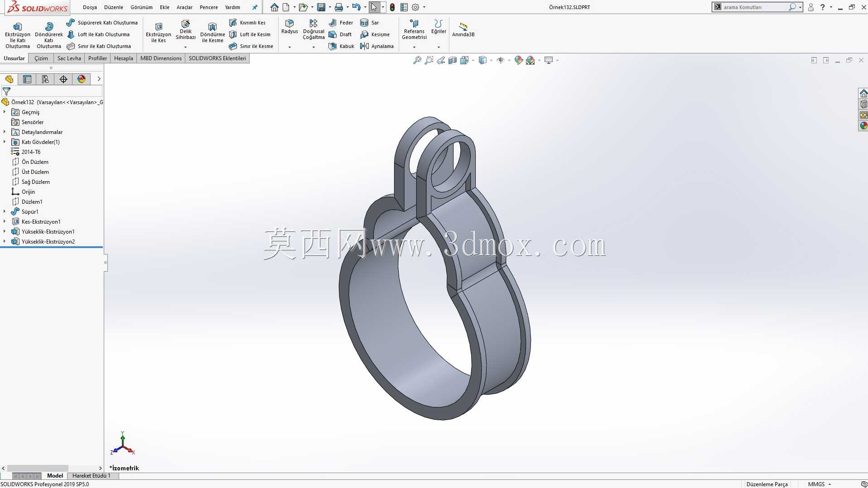The height and width of the screenshot is (488, 868).
Task: Select Feder rib tool
Action: pos(341,23)
